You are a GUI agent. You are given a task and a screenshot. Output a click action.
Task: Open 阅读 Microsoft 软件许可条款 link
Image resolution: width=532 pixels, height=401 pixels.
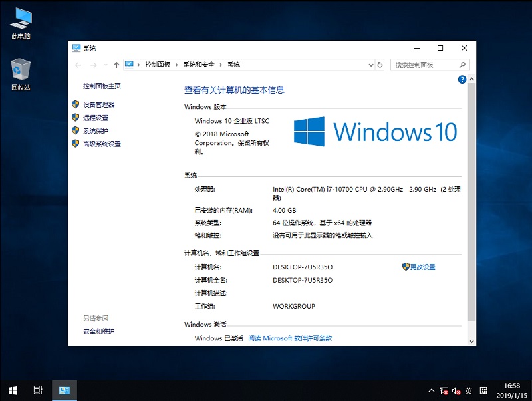pos(290,338)
